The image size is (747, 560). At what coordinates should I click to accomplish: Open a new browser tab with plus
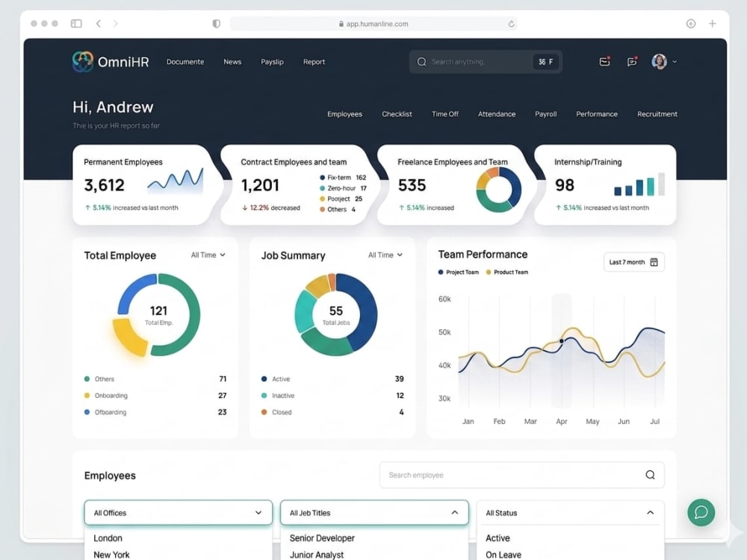(712, 23)
